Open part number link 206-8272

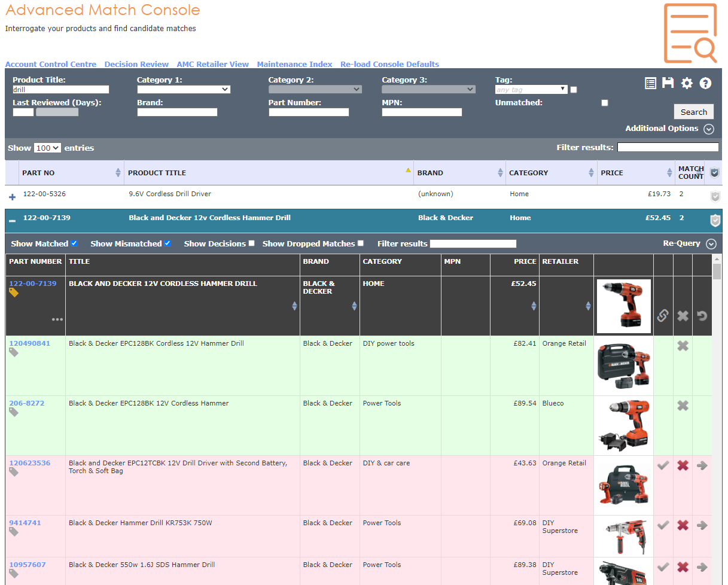27,403
